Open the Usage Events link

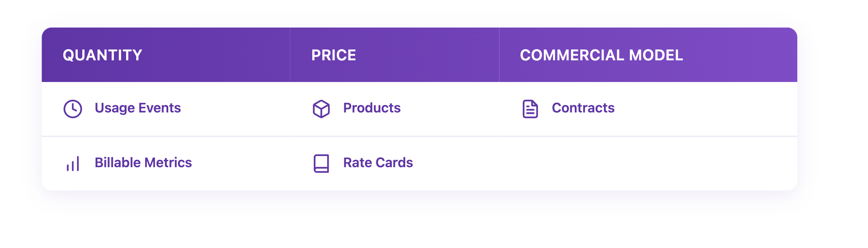pyautogui.click(x=138, y=108)
